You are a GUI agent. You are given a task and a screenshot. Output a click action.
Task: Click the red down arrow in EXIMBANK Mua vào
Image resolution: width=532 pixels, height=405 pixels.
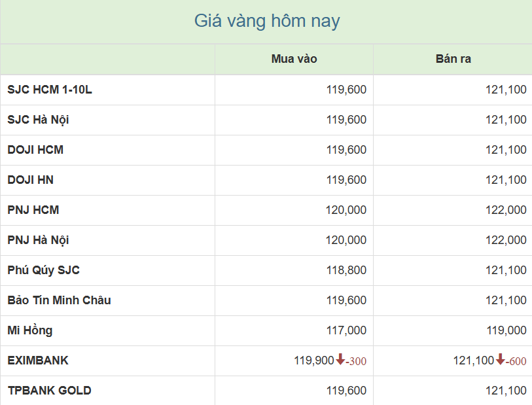point(340,360)
